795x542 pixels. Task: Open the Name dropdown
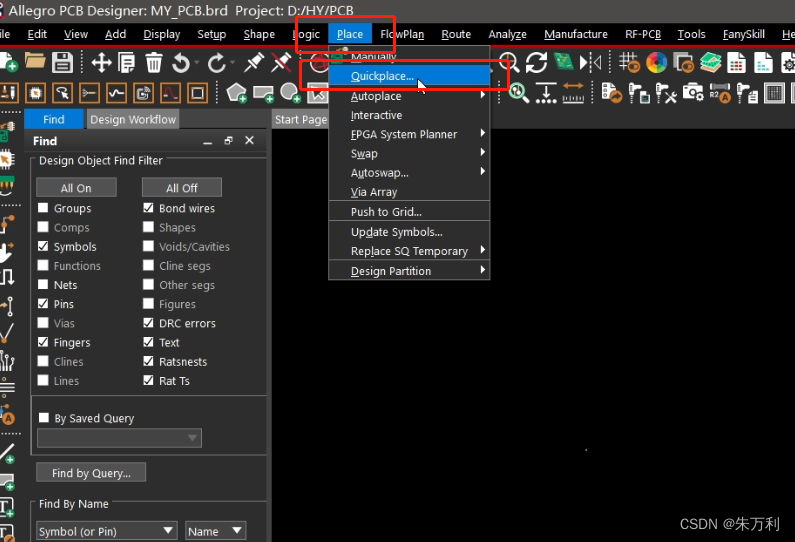[x=215, y=531]
